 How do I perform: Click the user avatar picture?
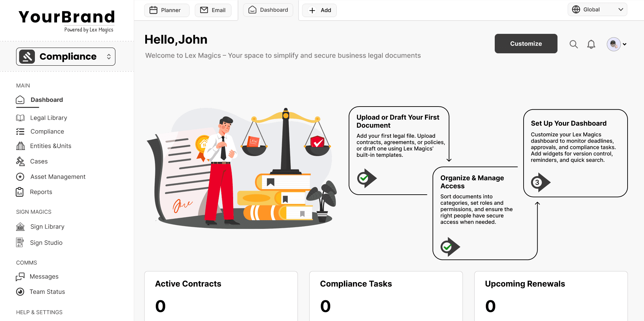(x=613, y=44)
